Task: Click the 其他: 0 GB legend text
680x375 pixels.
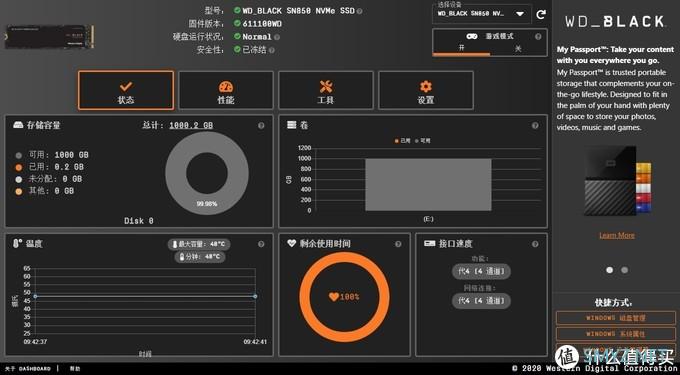Action: click(x=51, y=191)
